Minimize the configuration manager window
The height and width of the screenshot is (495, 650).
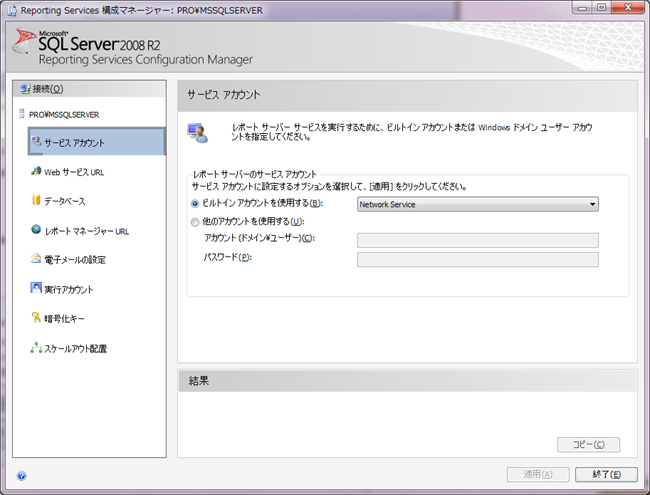point(582,7)
